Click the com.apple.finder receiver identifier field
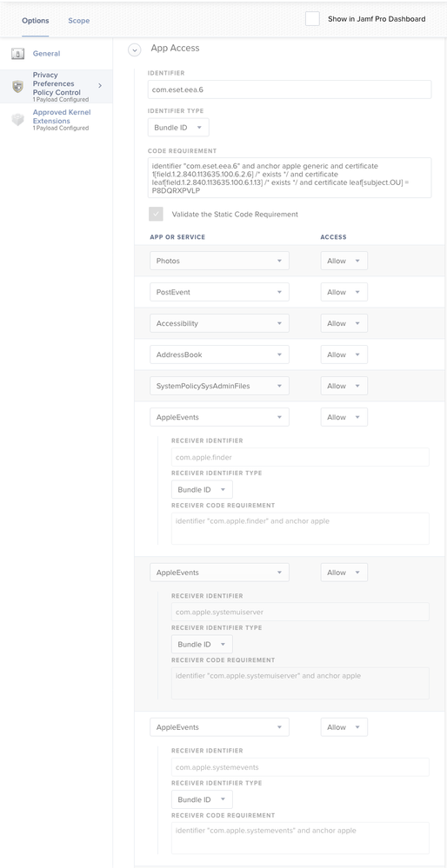This screenshot has height=868, width=447. coord(300,457)
